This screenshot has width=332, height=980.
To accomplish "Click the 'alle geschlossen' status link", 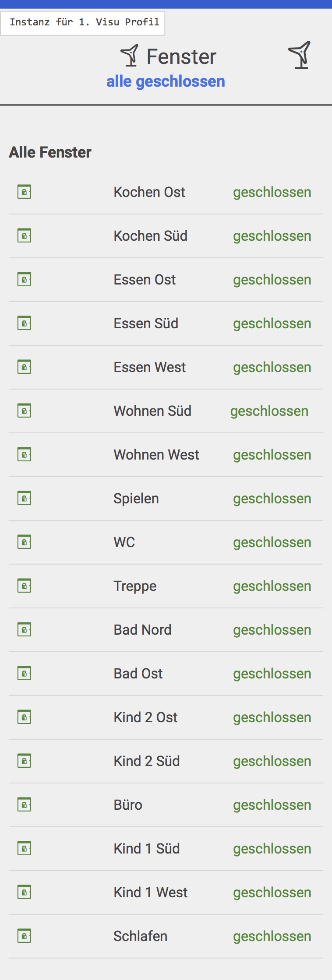I will (x=166, y=81).
